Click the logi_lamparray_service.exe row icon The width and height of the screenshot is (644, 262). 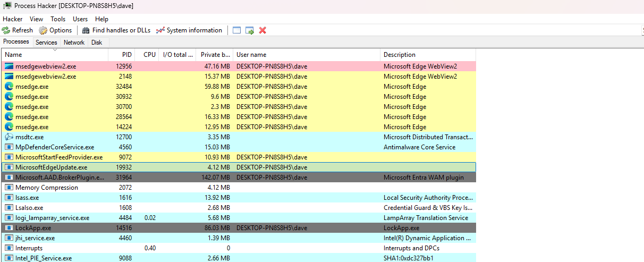[x=9, y=218]
